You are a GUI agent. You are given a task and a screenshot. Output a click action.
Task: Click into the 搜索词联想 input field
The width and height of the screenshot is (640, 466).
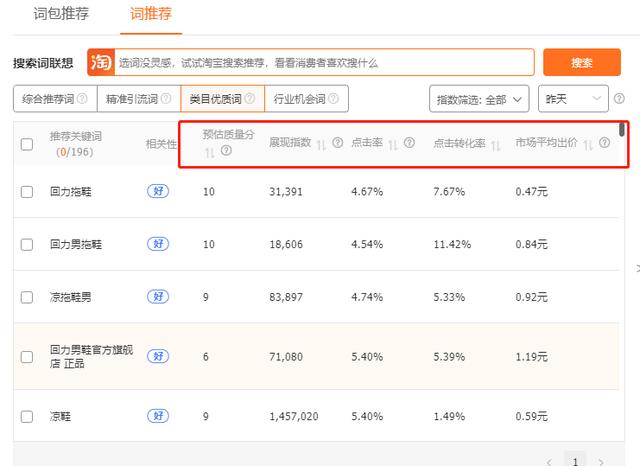pos(324,62)
